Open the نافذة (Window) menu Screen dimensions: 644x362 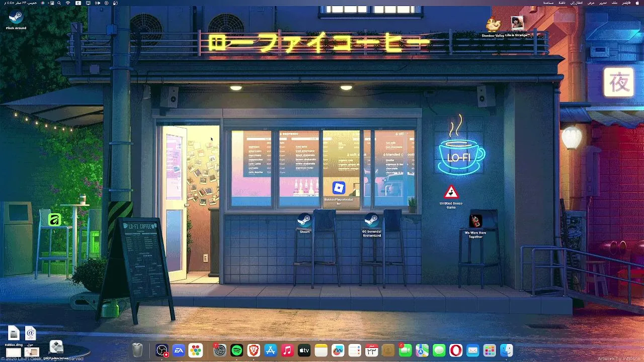562,3
